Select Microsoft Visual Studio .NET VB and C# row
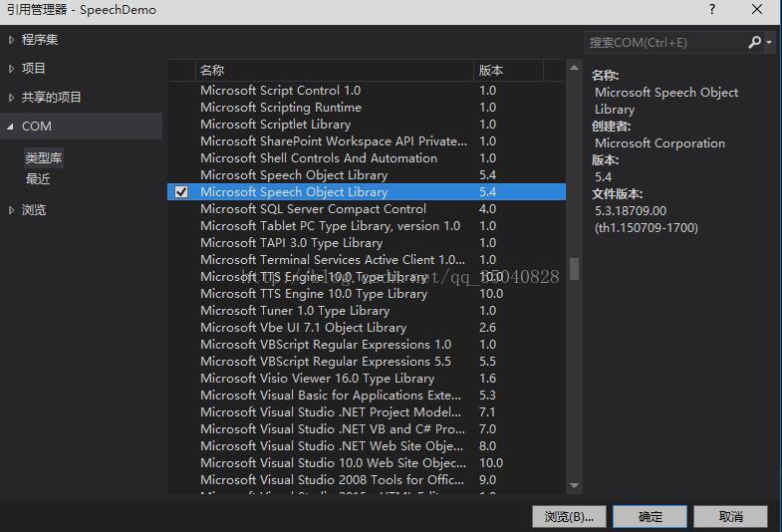Viewport: 782px width, 532px height. (367, 429)
